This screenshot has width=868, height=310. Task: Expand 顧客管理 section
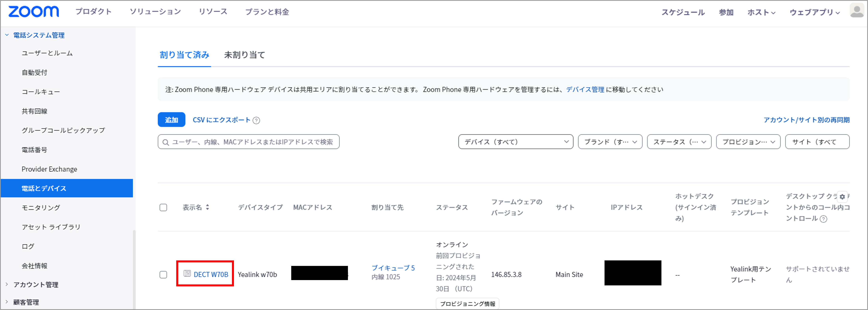7,302
